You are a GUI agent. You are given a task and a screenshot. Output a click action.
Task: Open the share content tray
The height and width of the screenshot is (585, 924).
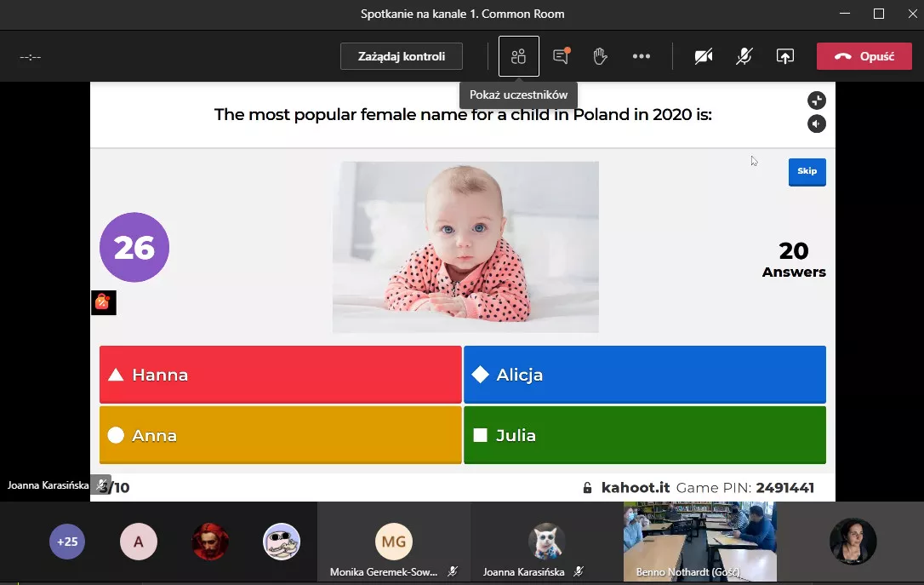pos(784,56)
